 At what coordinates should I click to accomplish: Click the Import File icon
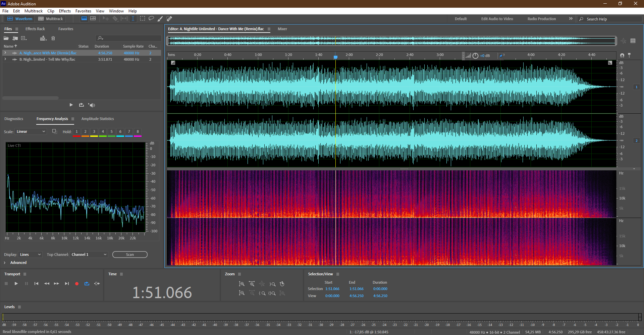[x=15, y=38]
